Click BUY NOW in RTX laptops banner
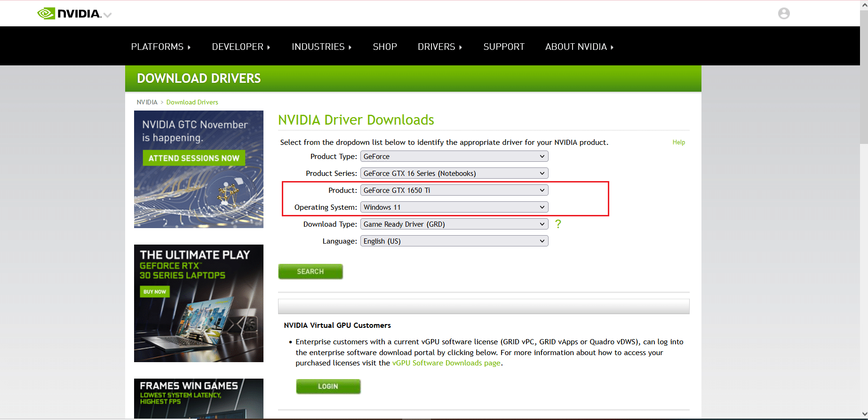The image size is (868, 420). coord(155,292)
